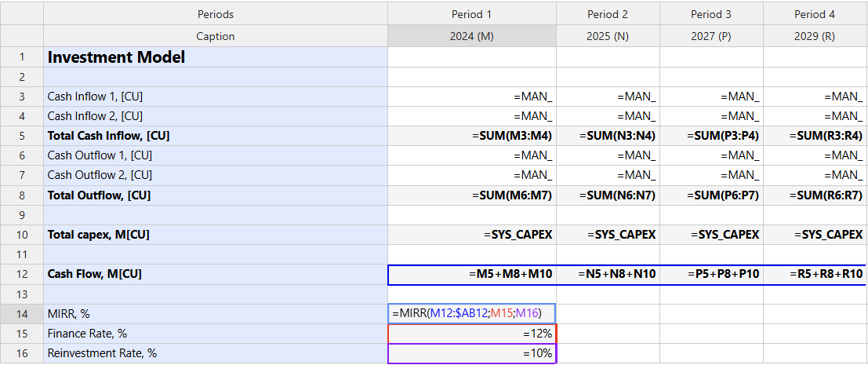Select the =SYS_CAPEX cell under Period 4
This screenshot has width=868, height=365.
click(x=815, y=235)
